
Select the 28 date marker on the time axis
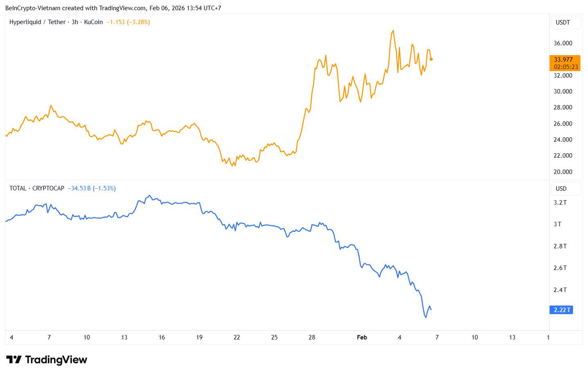pyautogui.click(x=312, y=337)
